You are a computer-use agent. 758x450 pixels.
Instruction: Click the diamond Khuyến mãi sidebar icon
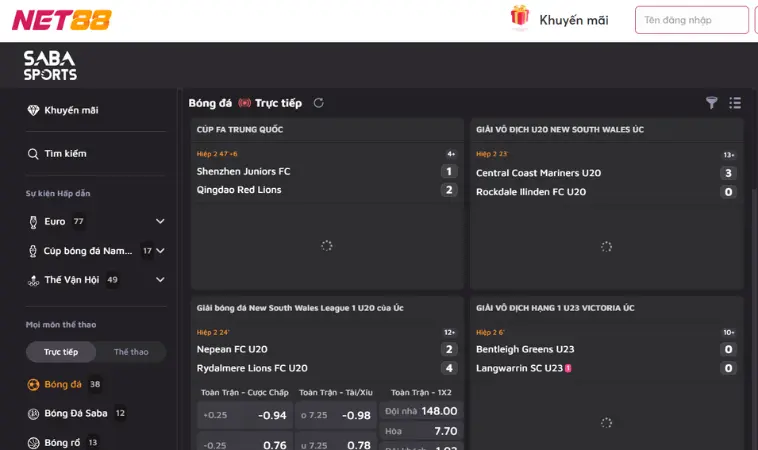pos(33,111)
